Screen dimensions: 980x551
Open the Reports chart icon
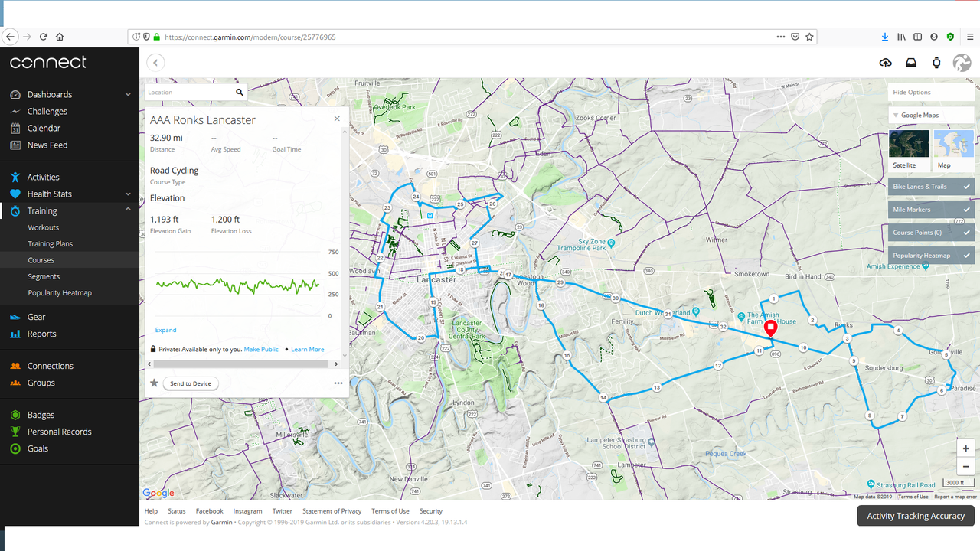(15, 334)
